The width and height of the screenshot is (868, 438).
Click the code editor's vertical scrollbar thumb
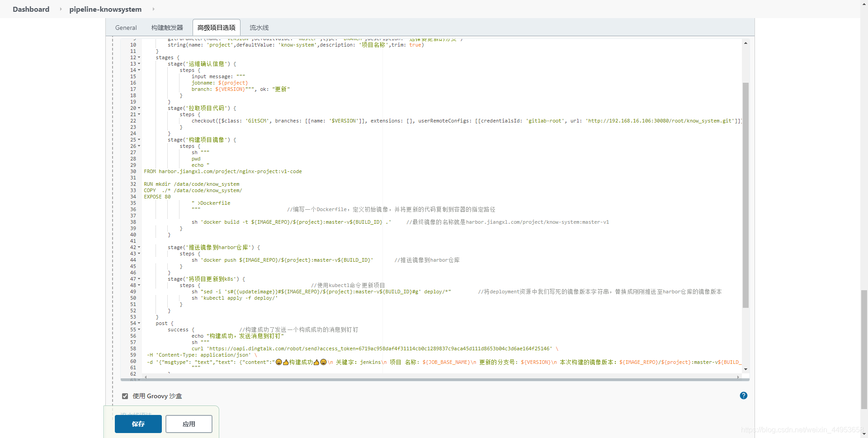coord(745,195)
